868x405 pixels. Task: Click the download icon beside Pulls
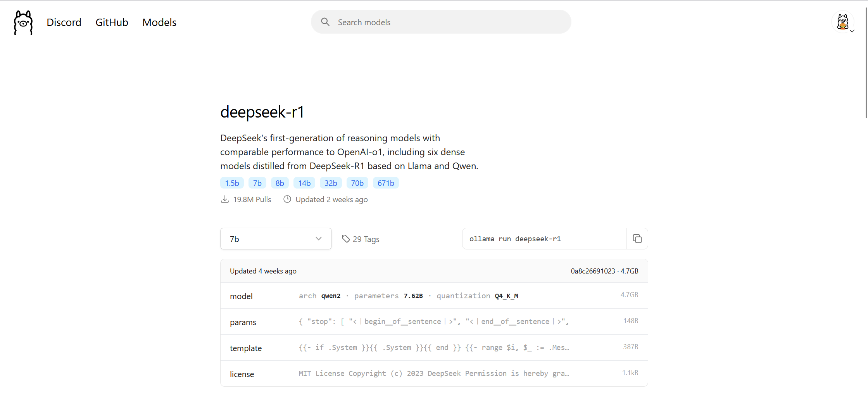coord(225,199)
